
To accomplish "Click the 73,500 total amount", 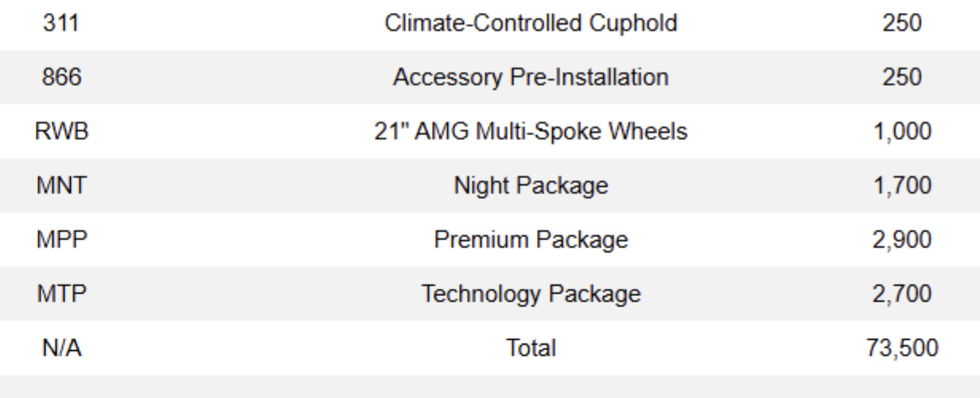I will tap(901, 348).
